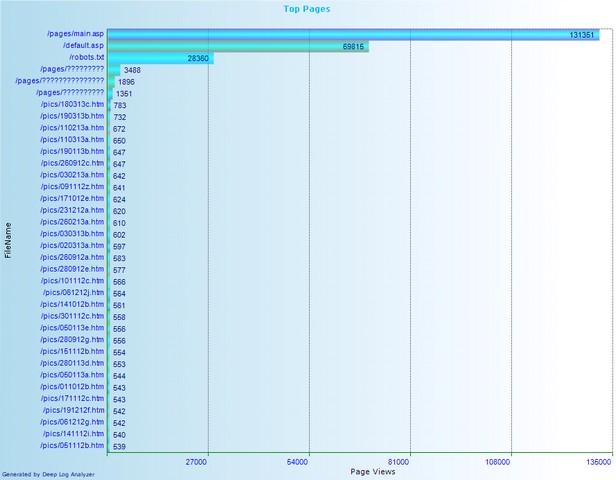The width and height of the screenshot is (616, 480).
Task: Click the "Page Views" axis title
Action: coord(371,471)
